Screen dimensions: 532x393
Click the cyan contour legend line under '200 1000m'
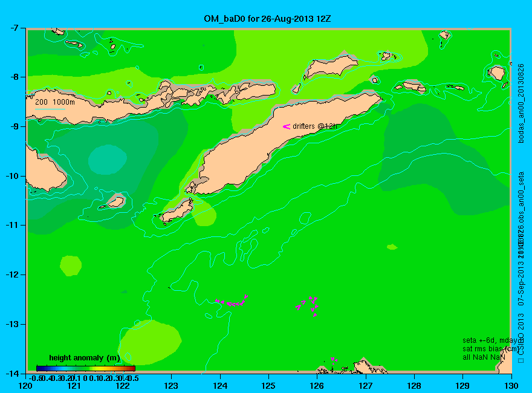tap(50, 109)
